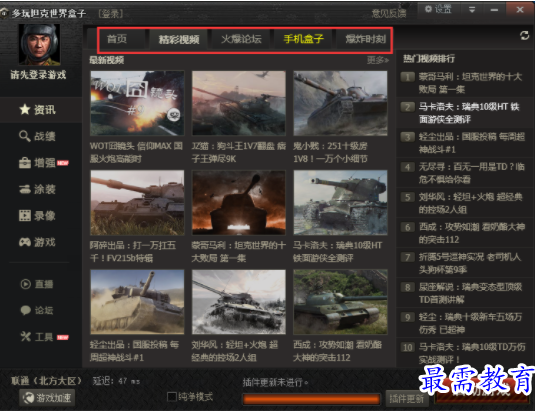Open 意见反馈 feedback link
Screen dimensions: 543x411
click(x=389, y=13)
